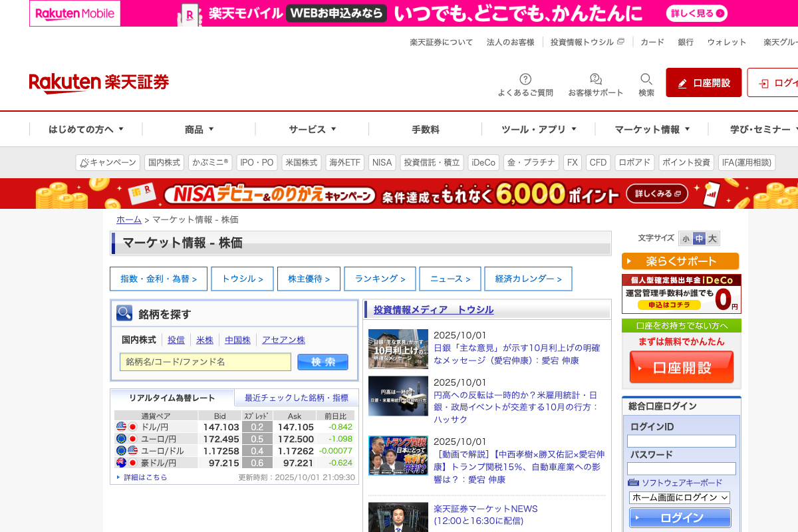This screenshot has height=532, width=798.
Task: Click the stock name search input field
Action: [x=205, y=362]
